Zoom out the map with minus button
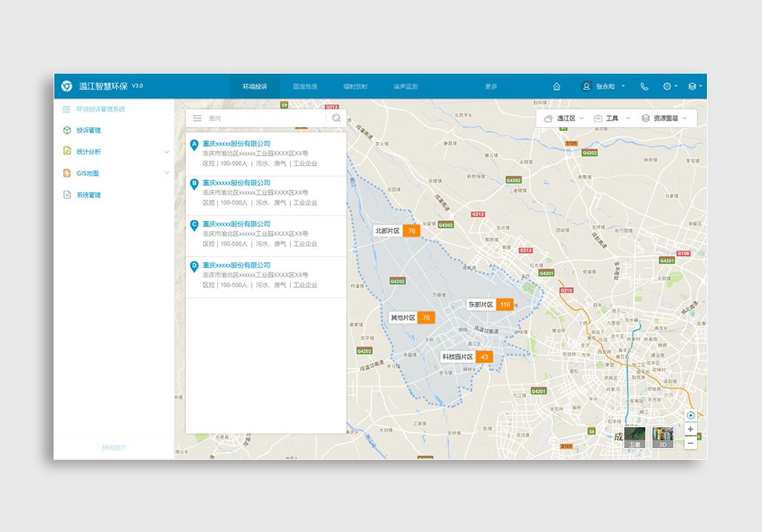 [691, 443]
